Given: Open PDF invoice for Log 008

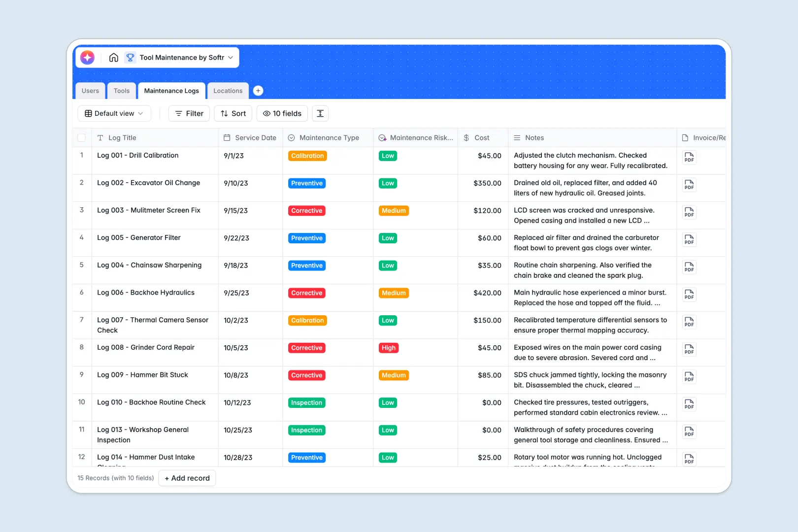Looking at the screenshot, I should 689,349.
